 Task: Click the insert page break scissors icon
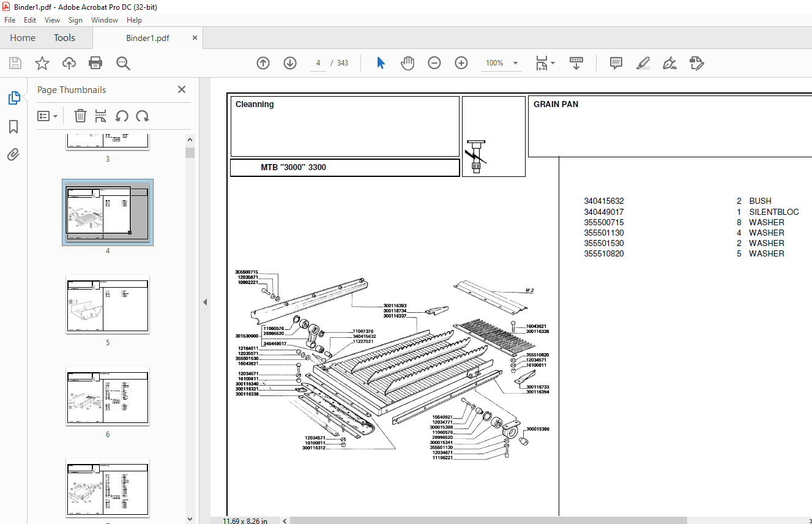[x=101, y=116]
